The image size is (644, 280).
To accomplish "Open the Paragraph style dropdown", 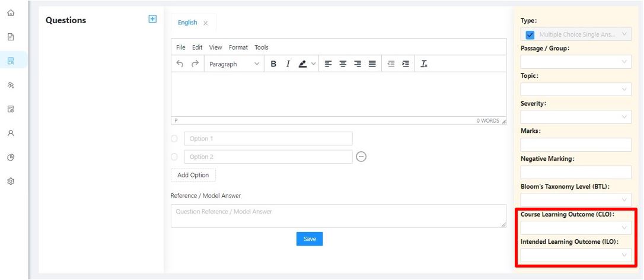I will tap(234, 63).
